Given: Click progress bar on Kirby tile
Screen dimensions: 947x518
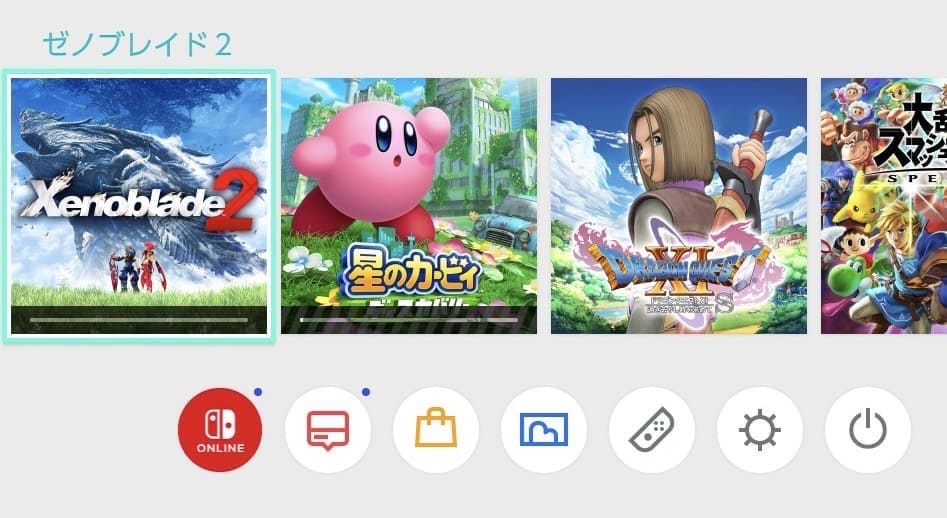Looking at the screenshot, I should 409,319.
